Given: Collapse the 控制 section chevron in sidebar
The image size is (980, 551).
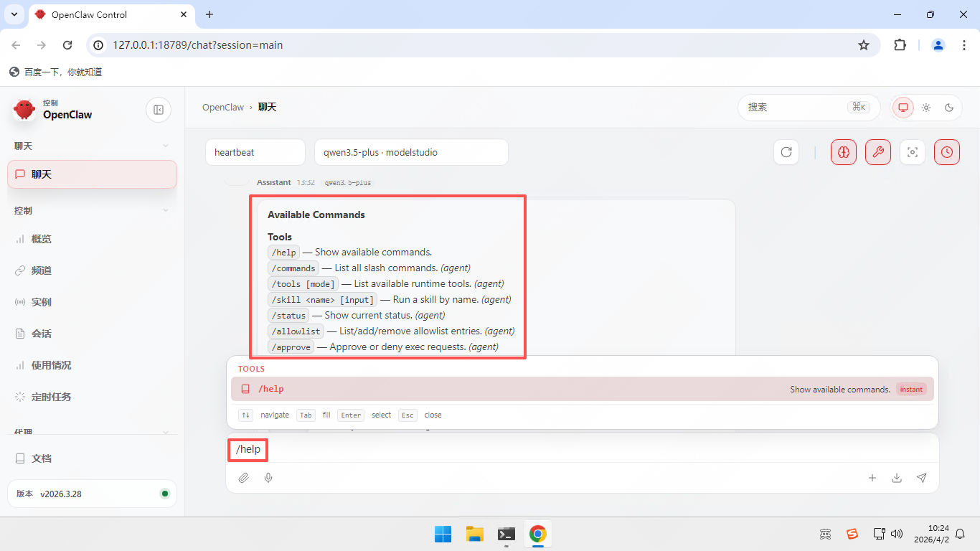Looking at the screenshot, I should 166,211.
